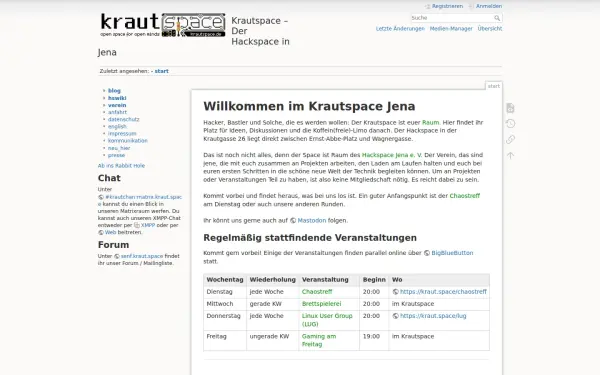Open the Medien-Manager
Viewport: 600px width, 375px height.
coord(451,29)
